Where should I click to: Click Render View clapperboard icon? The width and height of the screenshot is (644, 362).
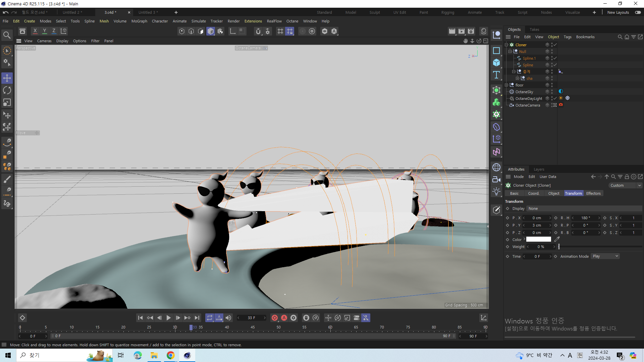452,31
